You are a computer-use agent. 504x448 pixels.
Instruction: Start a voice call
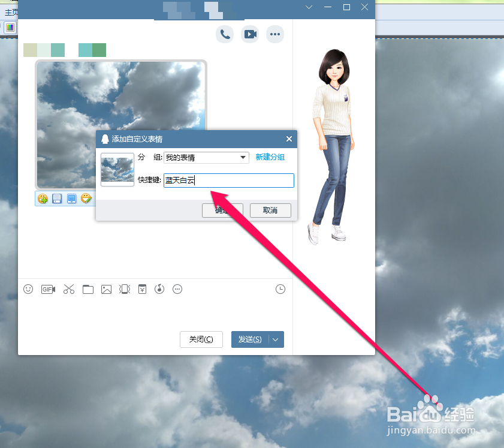click(x=225, y=34)
